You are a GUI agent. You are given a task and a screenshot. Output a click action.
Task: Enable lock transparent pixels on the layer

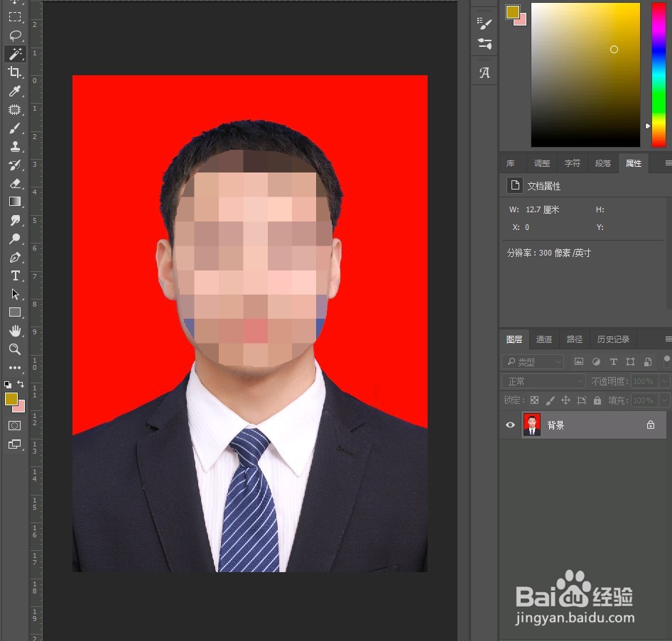[x=534, y=400]
